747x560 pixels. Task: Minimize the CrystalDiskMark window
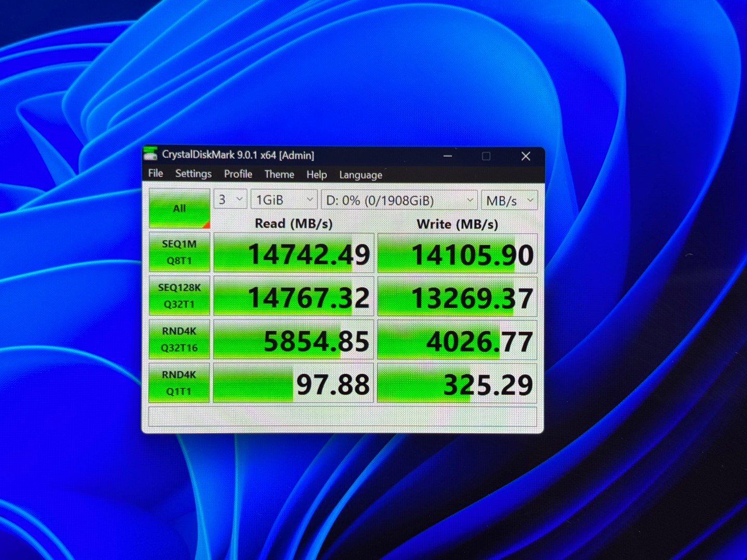click(448, 156)
